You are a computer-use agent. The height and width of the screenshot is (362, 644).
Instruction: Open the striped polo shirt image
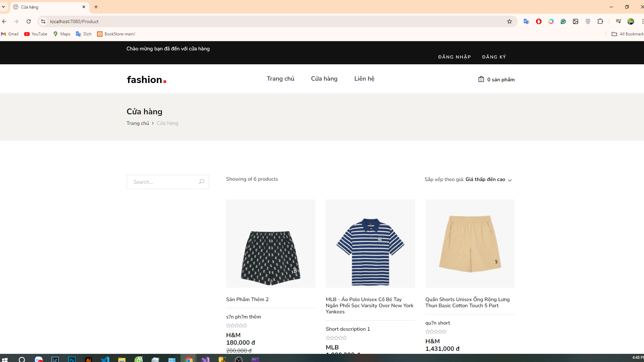(x=370, y=244)
